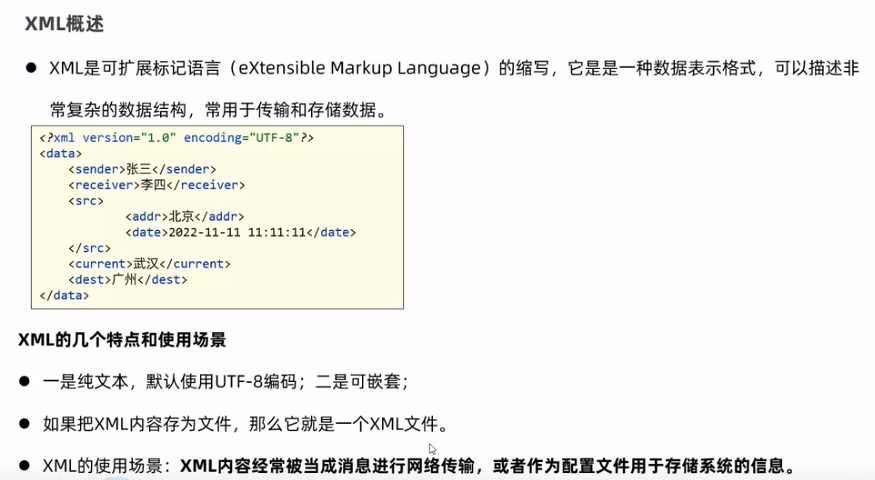Click the <addr>北京</addr> line

(x=185, y=217)
